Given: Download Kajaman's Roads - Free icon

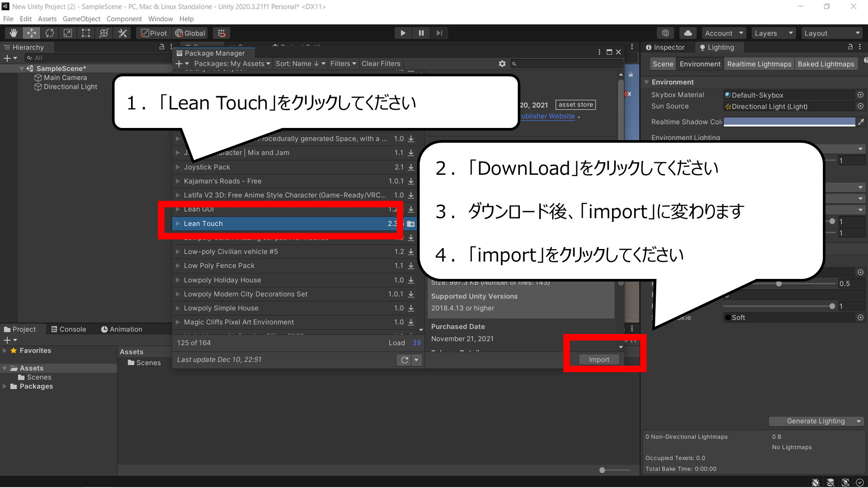Looking at the screenshot, I should point(411,181).
